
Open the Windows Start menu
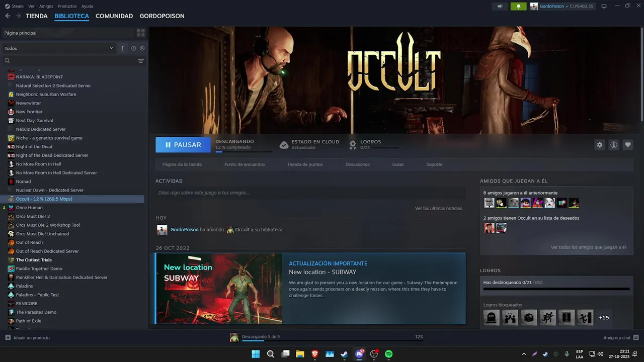pos(256,354)
